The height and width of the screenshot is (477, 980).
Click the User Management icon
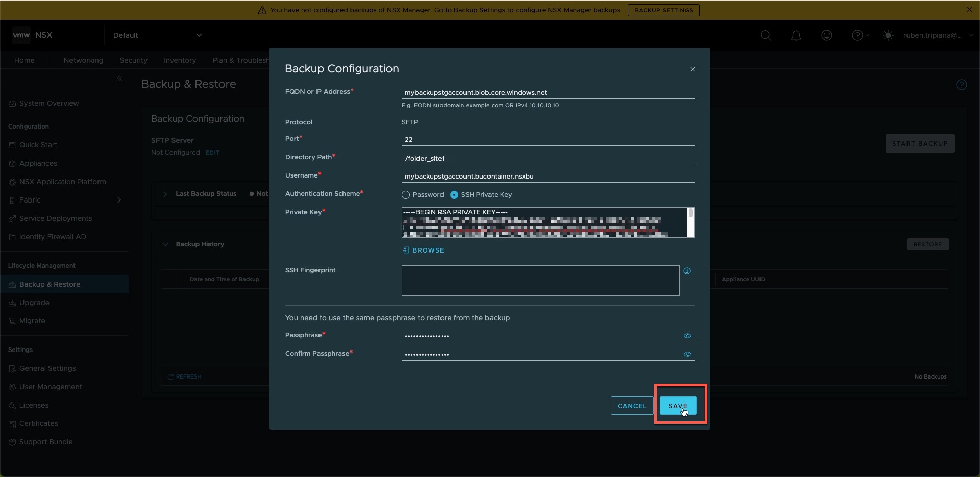[12, 387]
